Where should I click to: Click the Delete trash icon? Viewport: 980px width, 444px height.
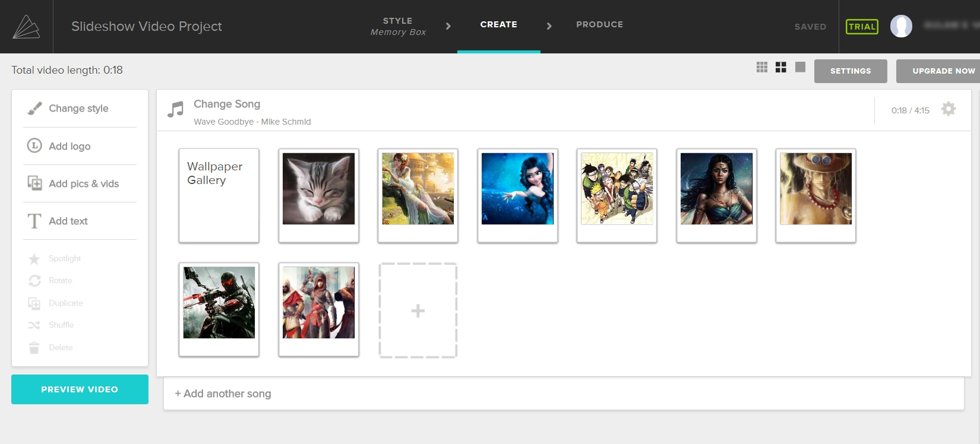(x=34, y=348)
